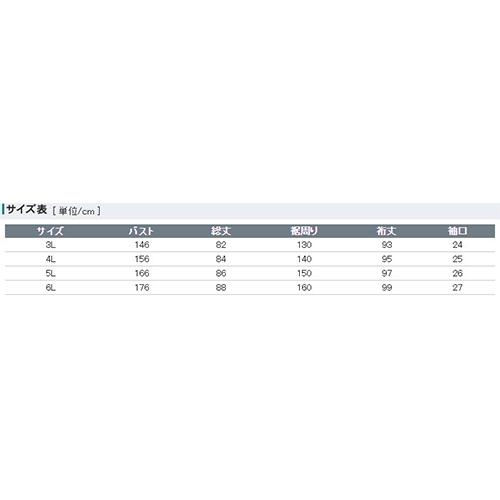Click bust value 156 for 4L
The width and height of the screenshot is (500, 500).
point(142,259)
